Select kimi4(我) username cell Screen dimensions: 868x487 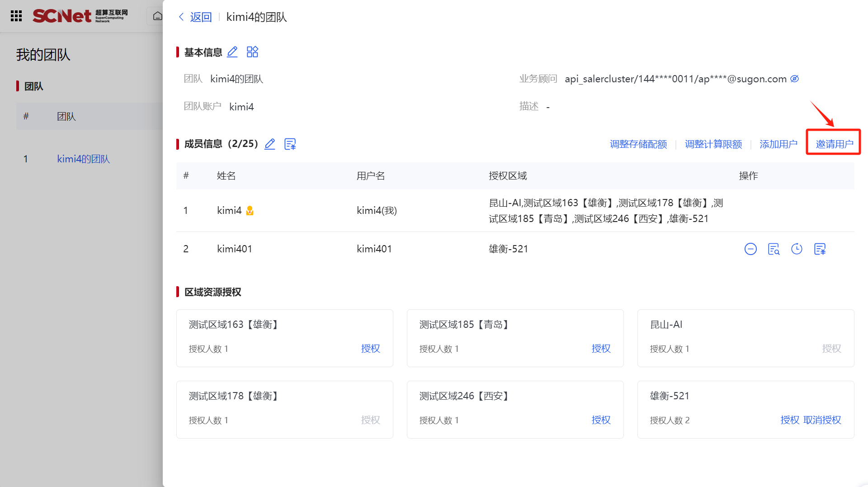point(377,210)
